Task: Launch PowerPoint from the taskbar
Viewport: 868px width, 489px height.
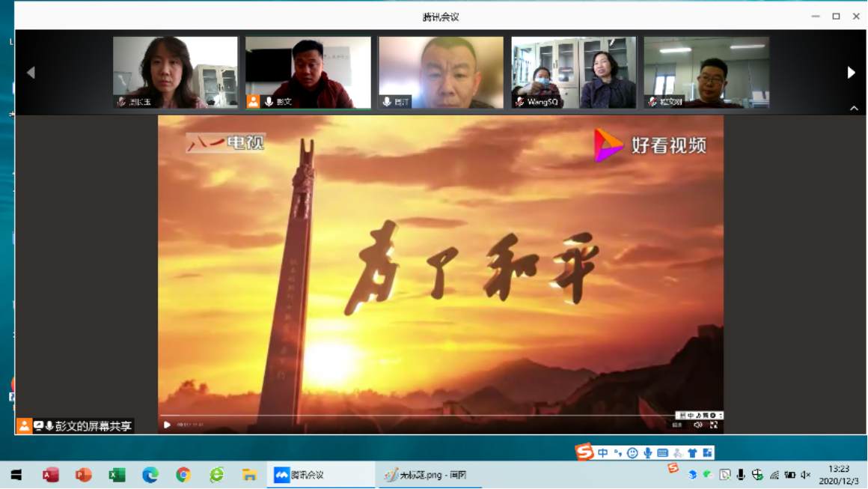Action: [x=84, y=475]
